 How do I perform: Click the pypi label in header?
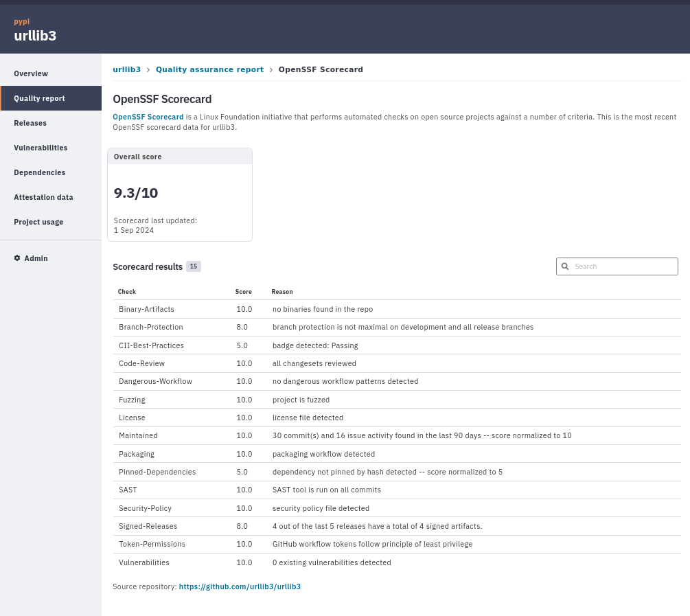pos(21,21)
